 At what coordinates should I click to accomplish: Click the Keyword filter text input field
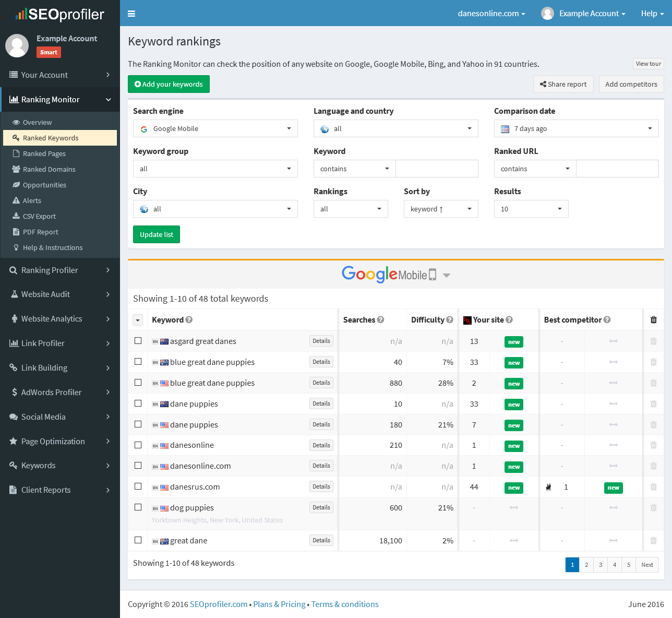pos(437,169)
